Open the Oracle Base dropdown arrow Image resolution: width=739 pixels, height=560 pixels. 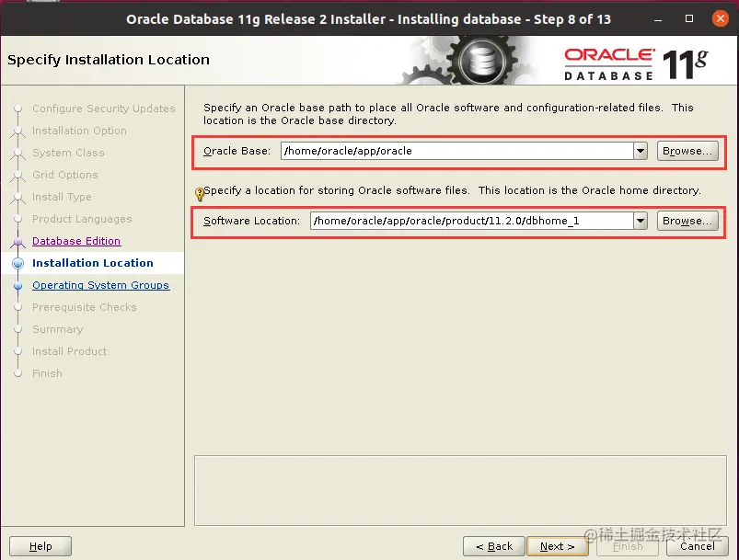coord(640,151)
